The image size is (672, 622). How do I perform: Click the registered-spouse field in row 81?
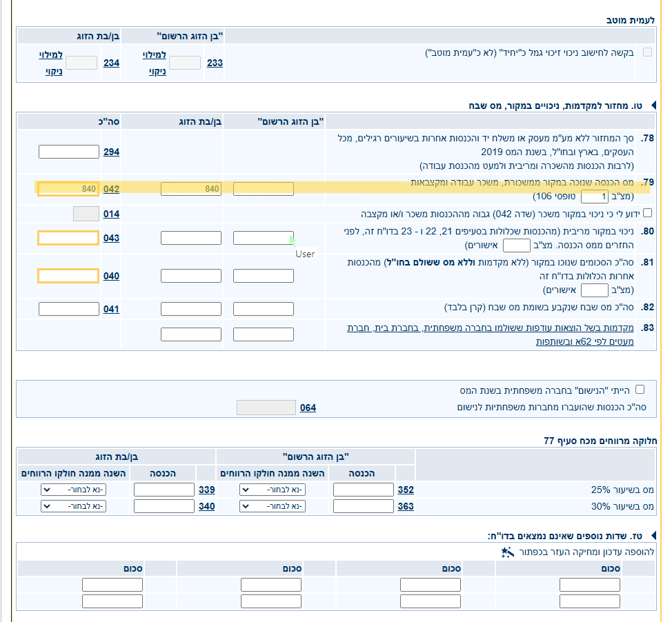pos(264,276)
